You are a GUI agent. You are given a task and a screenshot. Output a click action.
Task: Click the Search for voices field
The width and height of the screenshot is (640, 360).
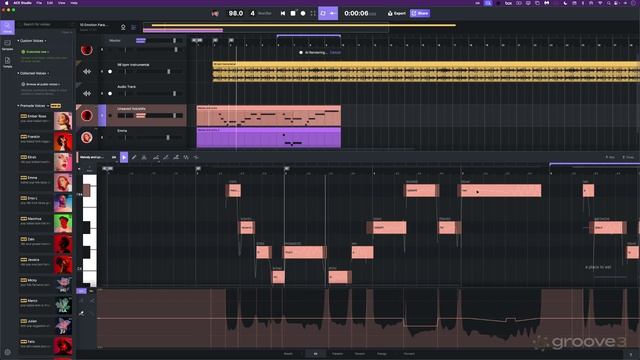45,24
